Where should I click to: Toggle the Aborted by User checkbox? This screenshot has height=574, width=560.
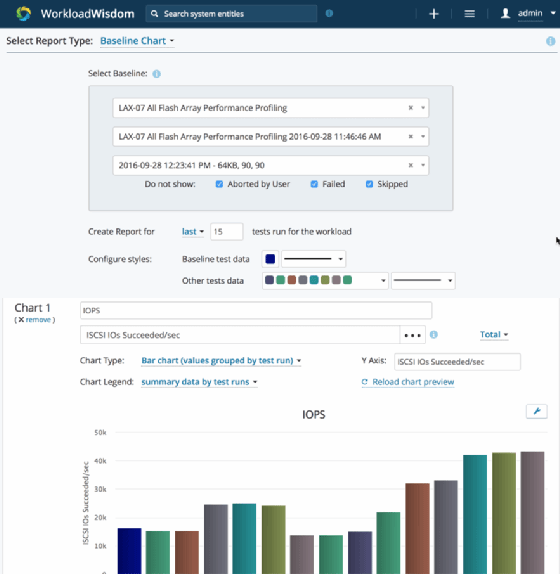click(x=219, y=184)
